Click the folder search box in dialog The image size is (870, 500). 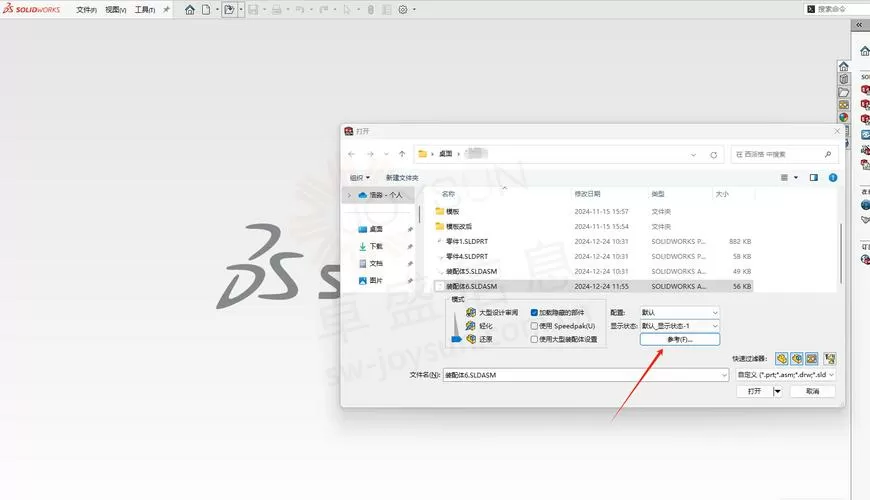click(x=784, y=155)
